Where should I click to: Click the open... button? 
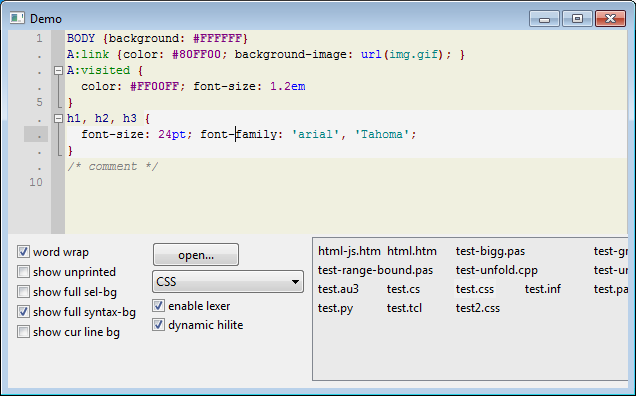coord(196,255)
